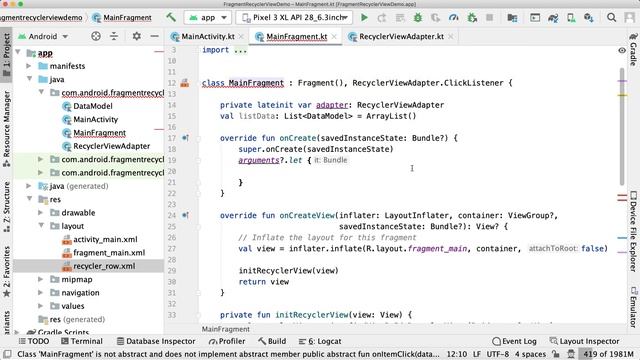This screenshot has height=360, width=640.
Task: Click the green Debug app bug icon
Action: pyautogui.click(x=418, y=18)
